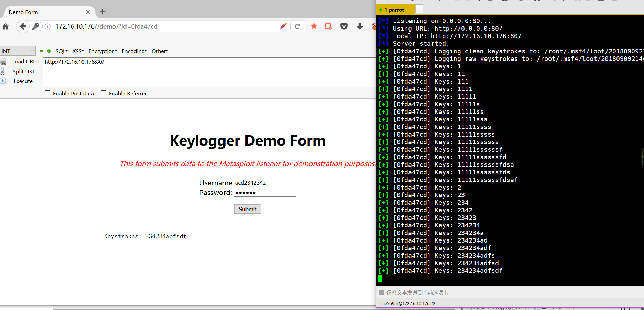Open downloads with the down arrow icon
This screenshot has height=310, width=644.
tap(360, 26)
